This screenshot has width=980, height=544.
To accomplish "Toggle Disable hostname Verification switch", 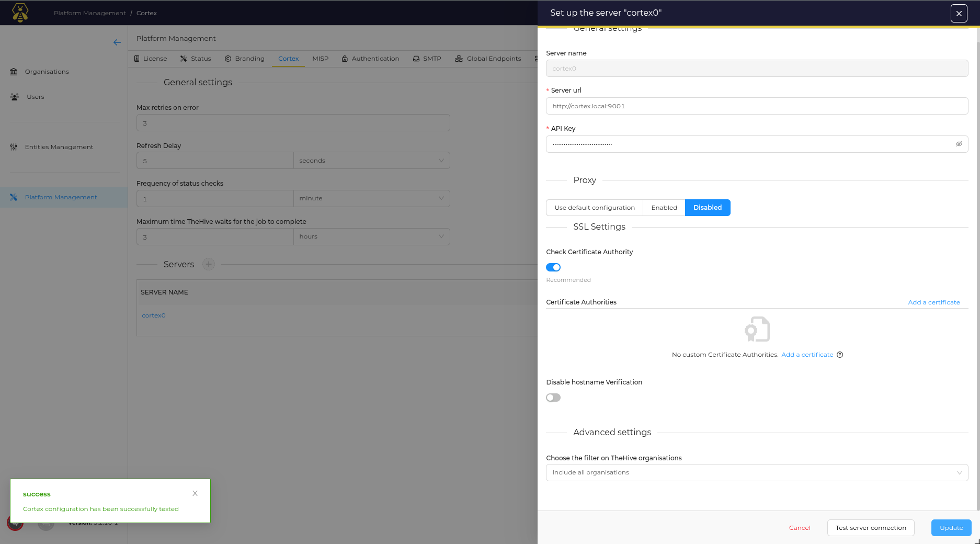I will tap(553, 398).
